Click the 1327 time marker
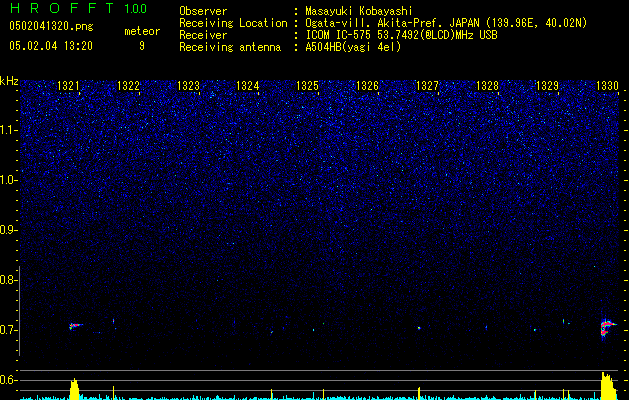This screenshot has width=629, height=400. pos(428,85)
